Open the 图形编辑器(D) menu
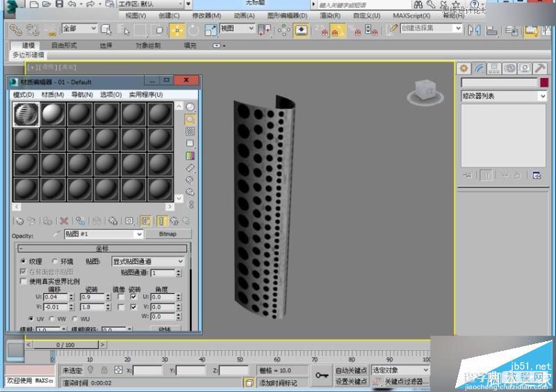Viewport: 556px width, 392px height. pos(287,15)
